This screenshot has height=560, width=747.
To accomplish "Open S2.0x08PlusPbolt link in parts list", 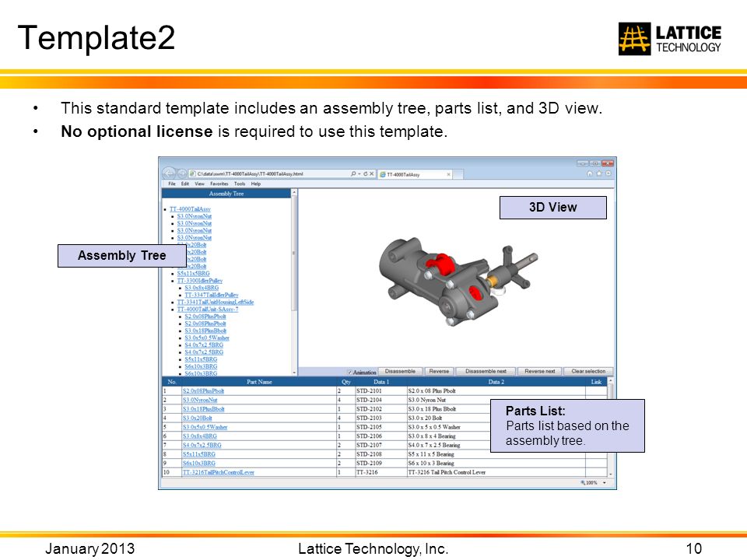I will (x=203, y=391).
